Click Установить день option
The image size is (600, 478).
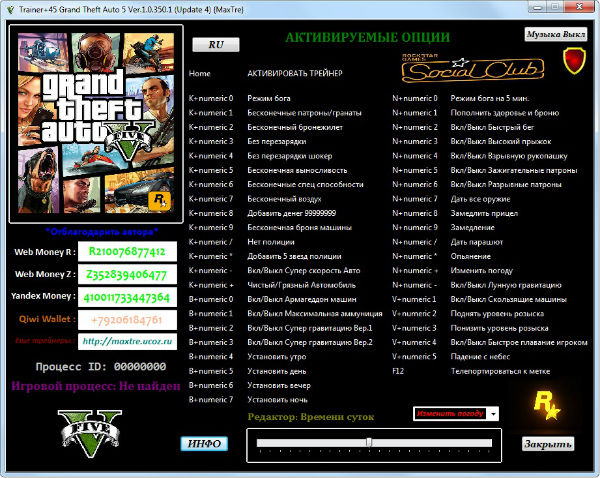[277, 371]
